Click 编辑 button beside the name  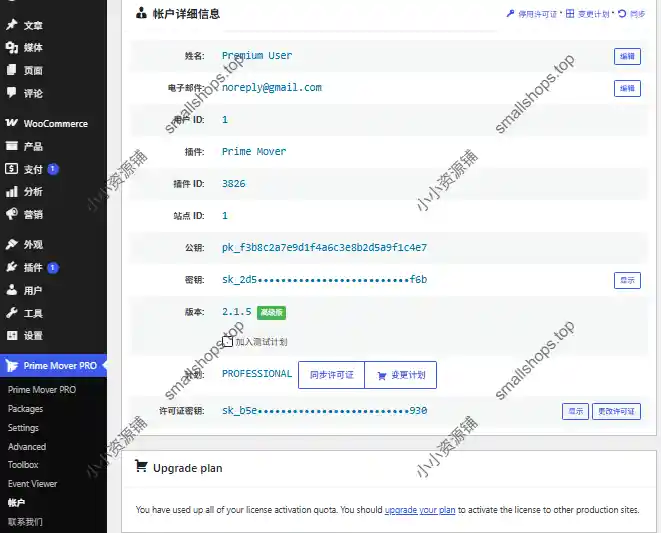627,56
